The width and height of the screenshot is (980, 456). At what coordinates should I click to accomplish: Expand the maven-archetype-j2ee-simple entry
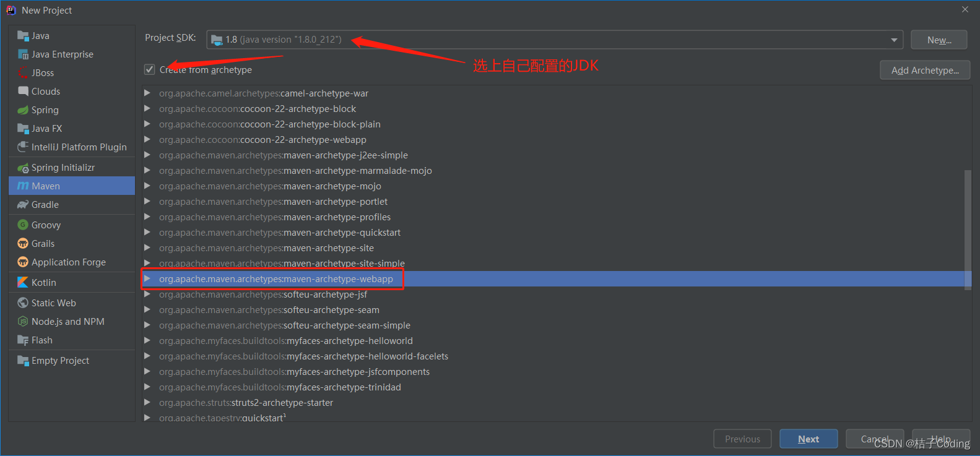[147, 155]
